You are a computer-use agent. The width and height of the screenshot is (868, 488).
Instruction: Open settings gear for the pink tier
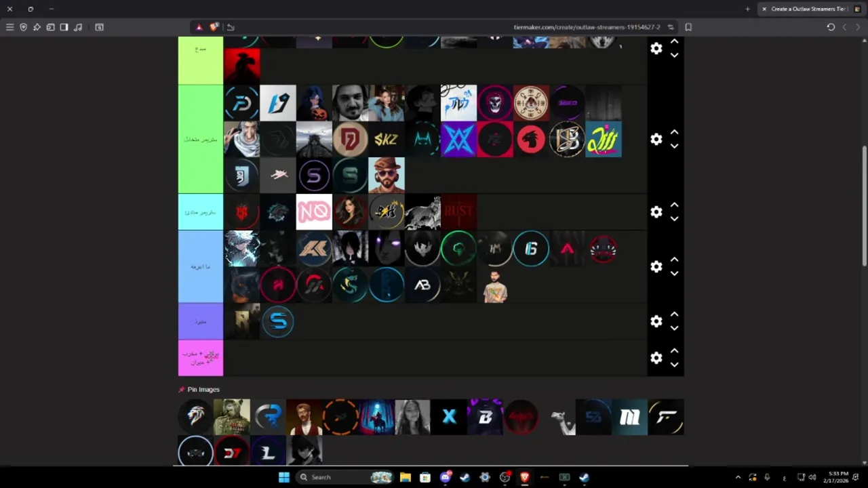pyautogui.click(x=656, y=358)
